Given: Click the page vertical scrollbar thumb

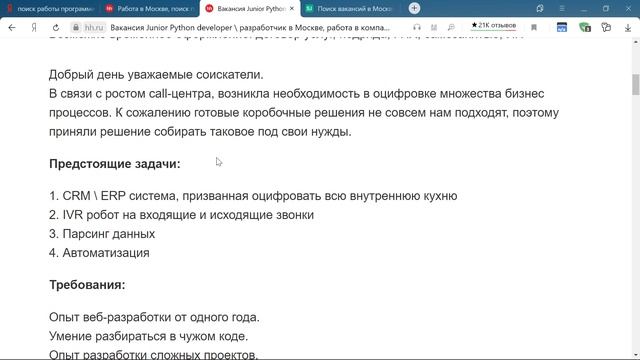Looking at the screenshot, I should [x=636, y=84].
